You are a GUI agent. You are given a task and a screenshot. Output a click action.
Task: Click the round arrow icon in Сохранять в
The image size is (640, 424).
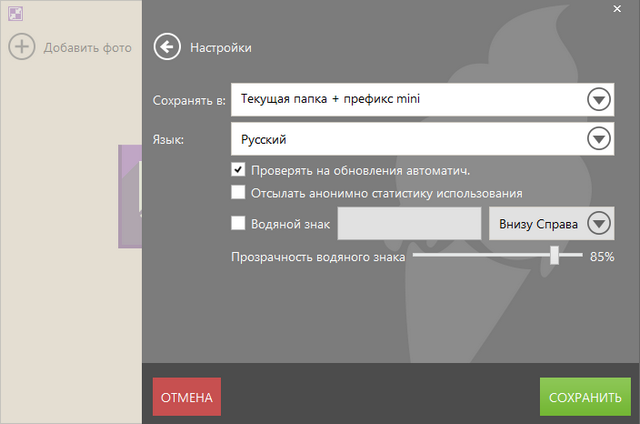(598, 100)
